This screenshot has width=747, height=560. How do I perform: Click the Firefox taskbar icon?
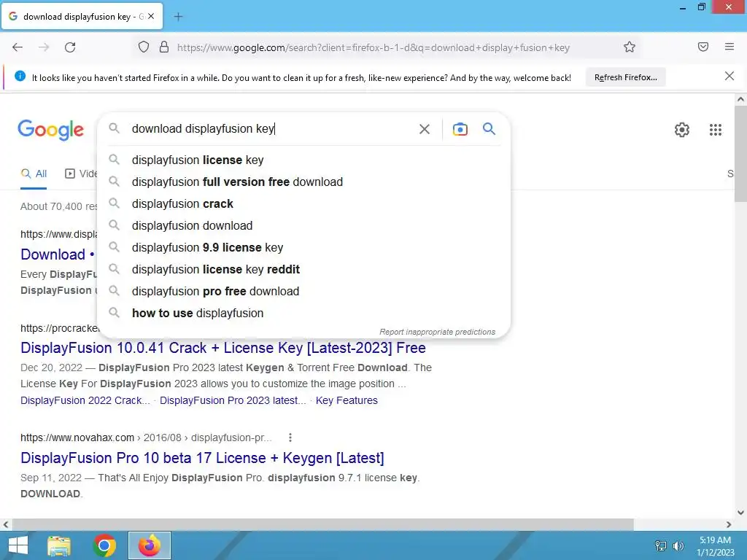coord(149,545)
